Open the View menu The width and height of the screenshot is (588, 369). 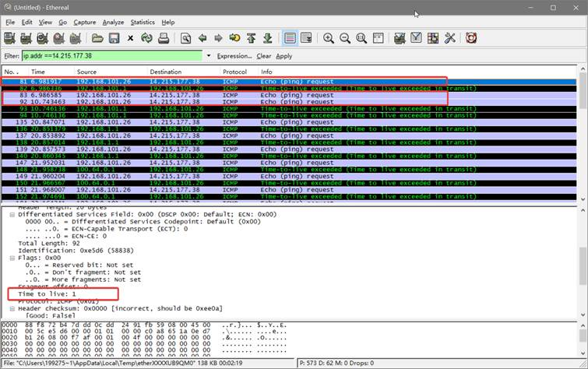[x=45, y=22]
